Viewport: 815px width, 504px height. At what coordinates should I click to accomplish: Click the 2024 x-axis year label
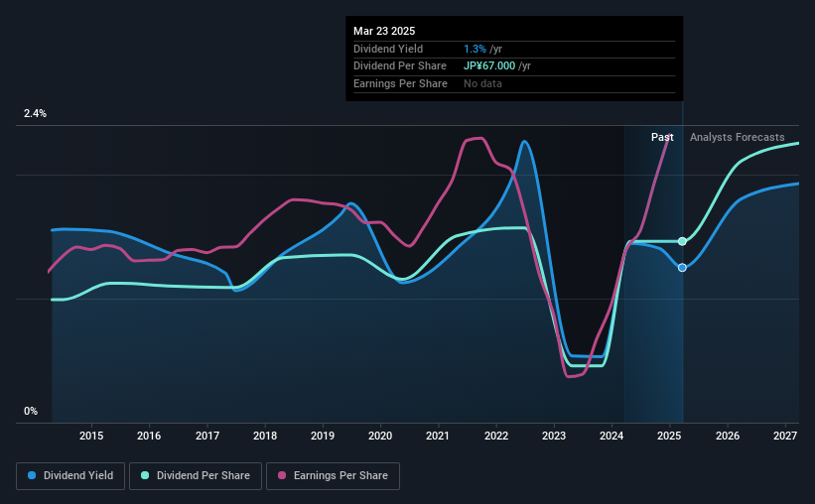point(611,436)
